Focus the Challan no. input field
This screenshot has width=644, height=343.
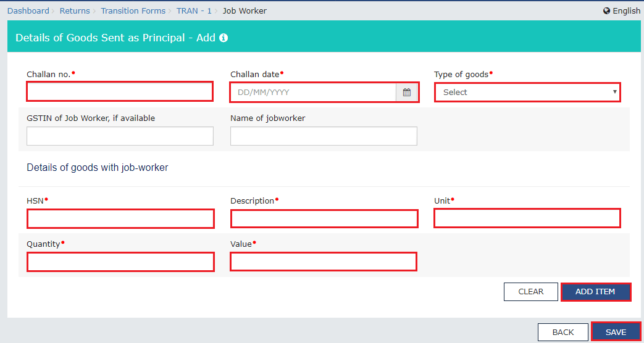120,92
